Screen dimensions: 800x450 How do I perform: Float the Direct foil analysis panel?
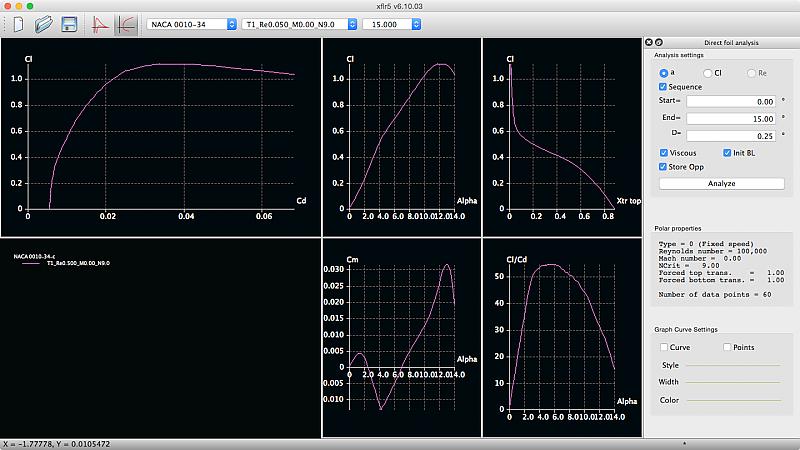[658, 42]
